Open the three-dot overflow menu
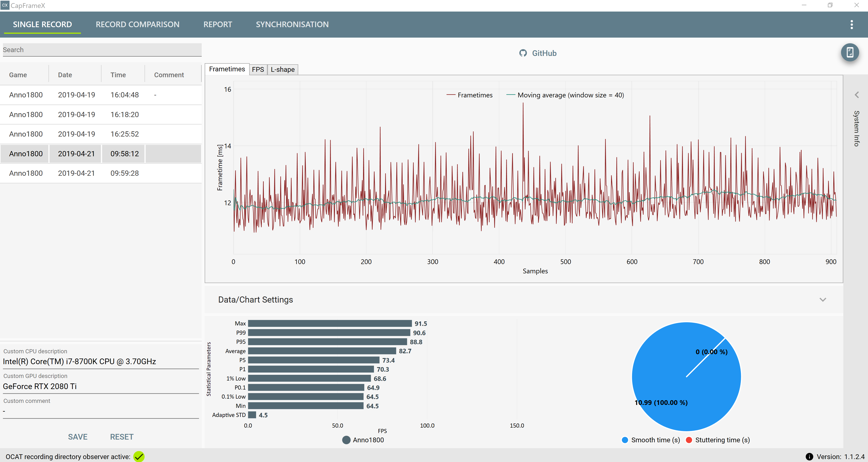This screenshot has height=462, width=868. [851, 25]
